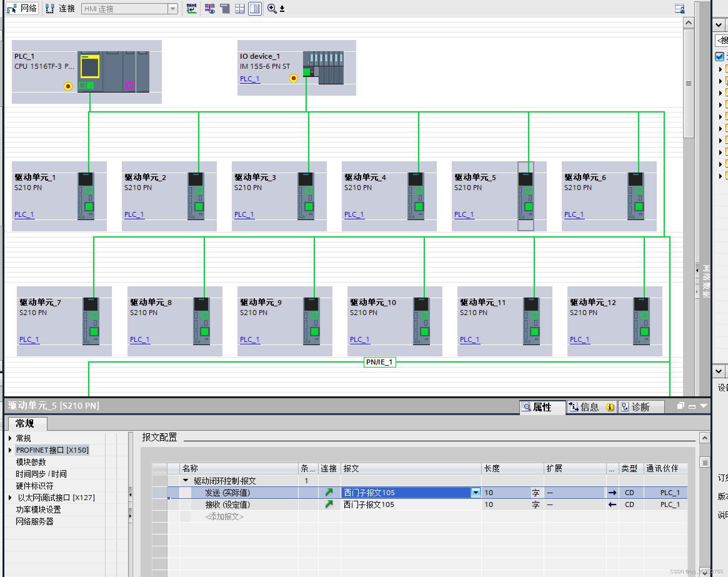This screenshot has height=577, width=728.
Task: Click the page break display icon
Action: coord(240,8)
